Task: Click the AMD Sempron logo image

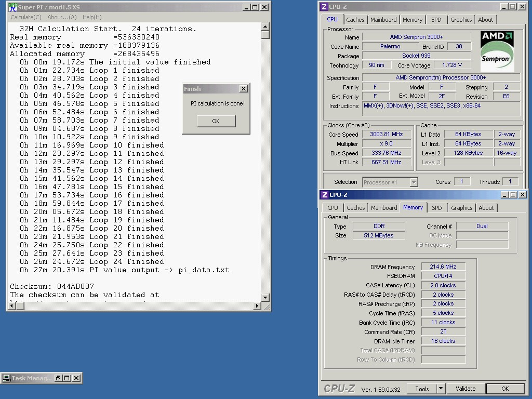Action: tap(497, 51)
